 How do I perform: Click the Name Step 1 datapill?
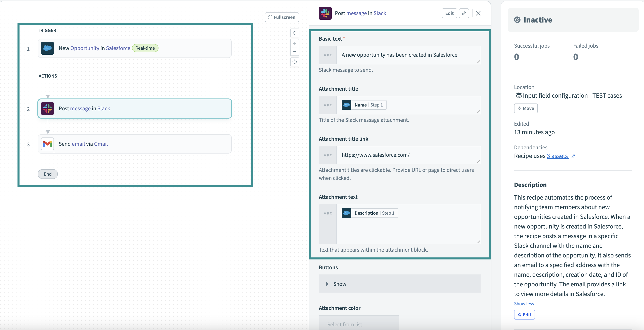point(364,105)
